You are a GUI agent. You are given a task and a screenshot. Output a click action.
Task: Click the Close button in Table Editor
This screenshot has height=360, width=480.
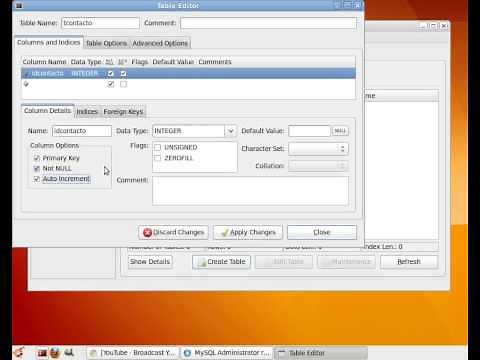(322, 232)
